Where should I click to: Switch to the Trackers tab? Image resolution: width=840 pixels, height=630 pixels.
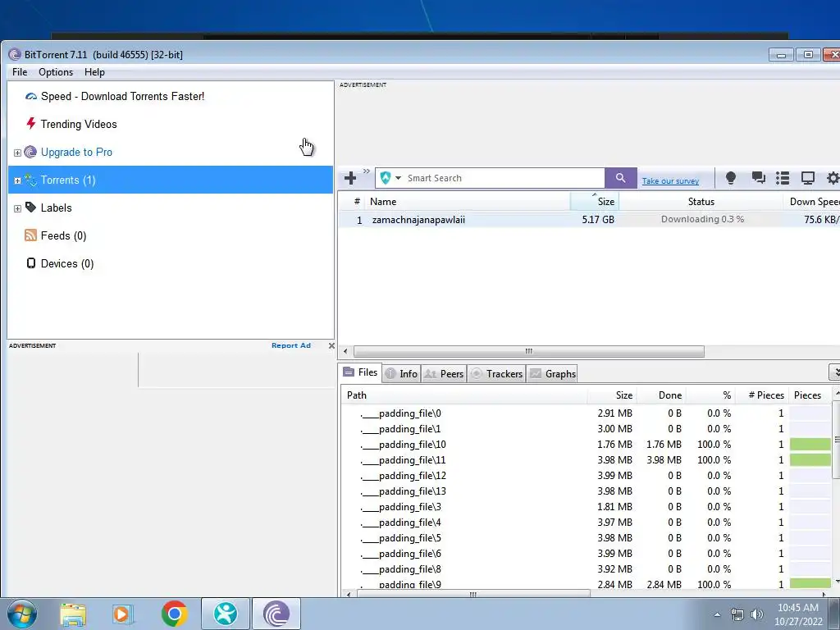496,373
